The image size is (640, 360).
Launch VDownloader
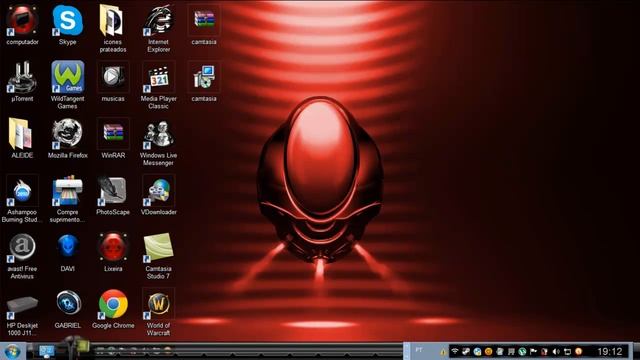(158, 195)
